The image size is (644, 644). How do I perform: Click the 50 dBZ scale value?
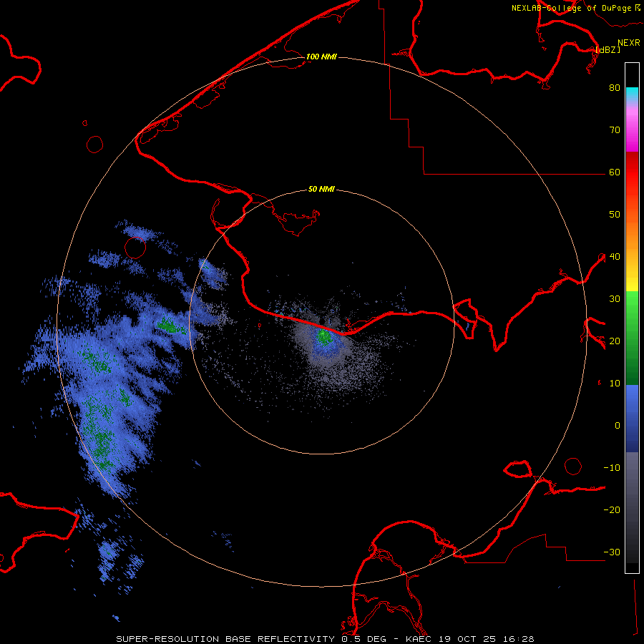(615, 215)
